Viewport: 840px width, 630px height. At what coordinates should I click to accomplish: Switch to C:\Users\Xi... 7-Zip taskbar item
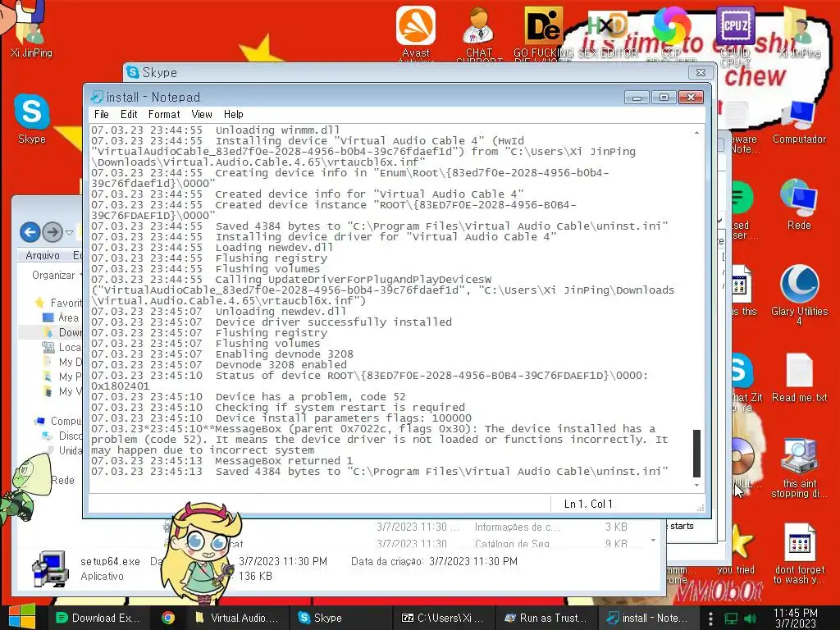click(442, 618)
